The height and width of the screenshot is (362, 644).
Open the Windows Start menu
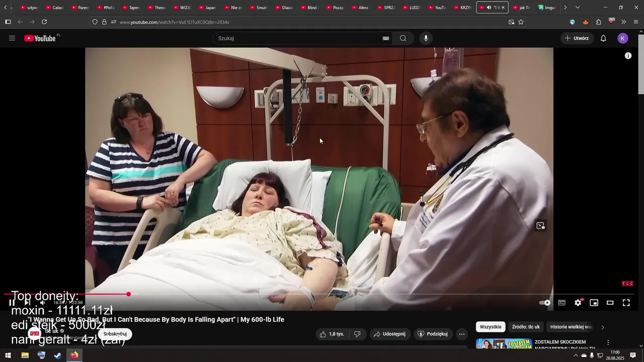8,355
